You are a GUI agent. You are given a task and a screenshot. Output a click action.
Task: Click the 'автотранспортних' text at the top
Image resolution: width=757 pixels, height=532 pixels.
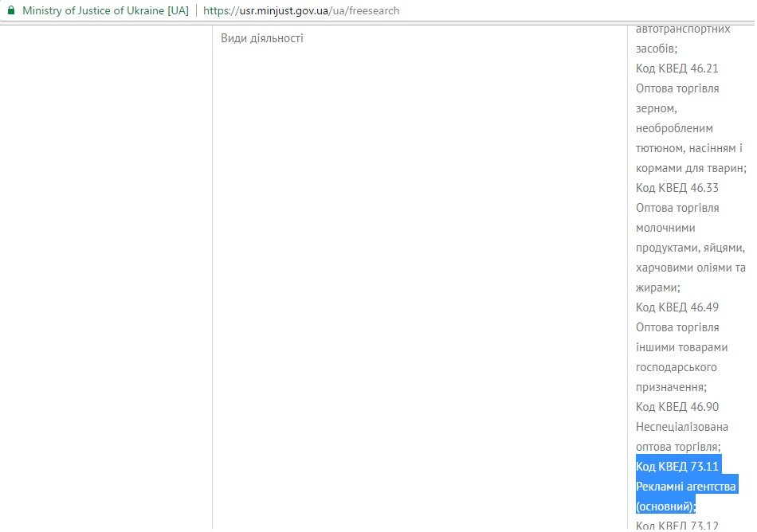click(x=683, y=29)
